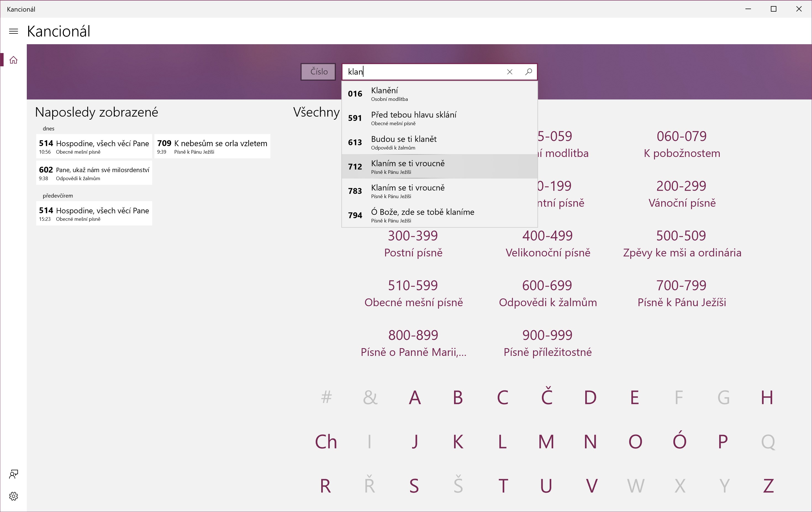Screen dimensions: 812x512
Task: Open the feedback icon in sidebar
Action: click(14, 474)
